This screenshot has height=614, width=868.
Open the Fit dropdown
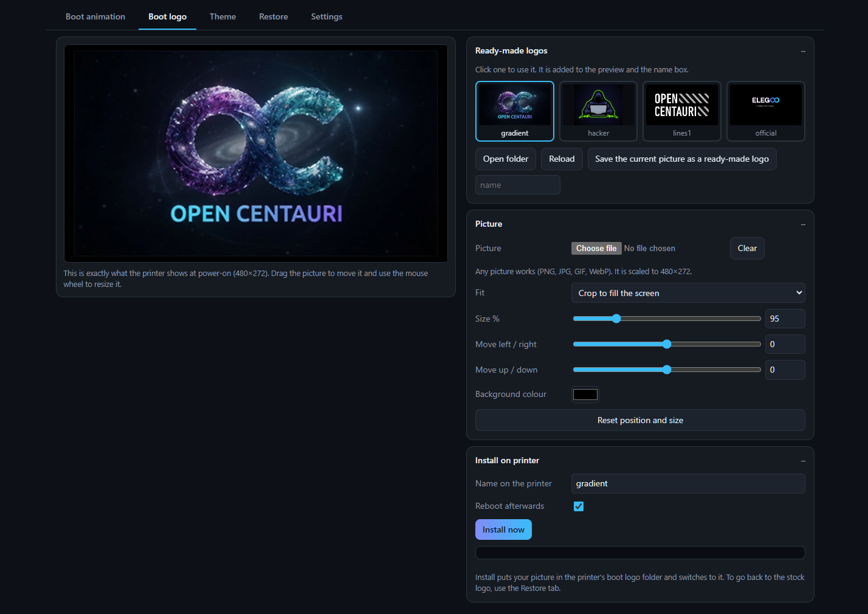coord(688,293)
